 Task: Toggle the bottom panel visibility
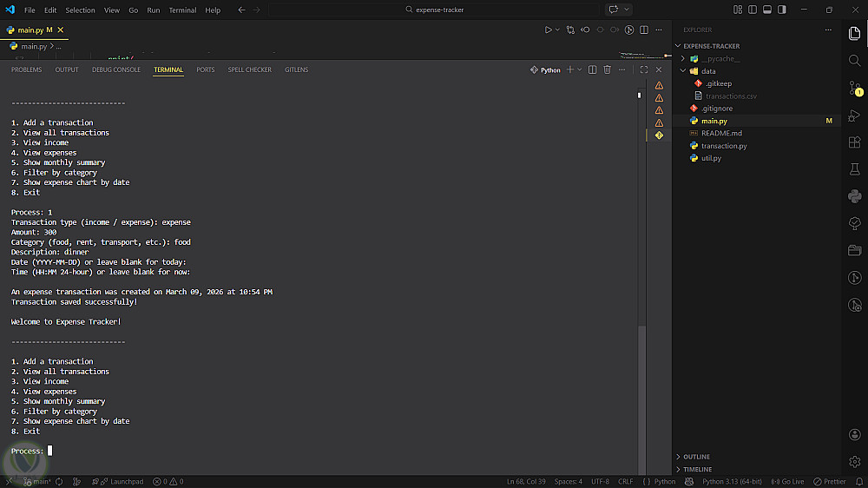pos(767,10)
